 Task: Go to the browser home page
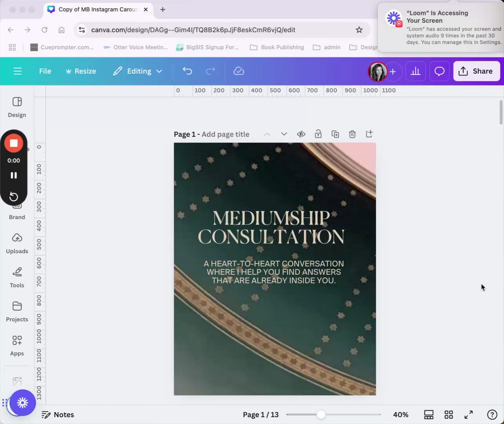click(61, 30)
